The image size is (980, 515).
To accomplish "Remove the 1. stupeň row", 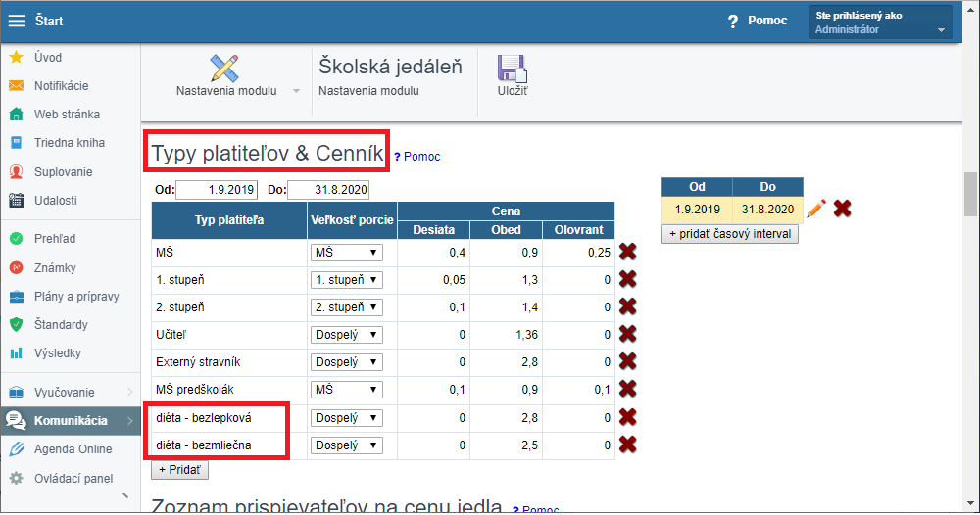I will coord(627,279).
